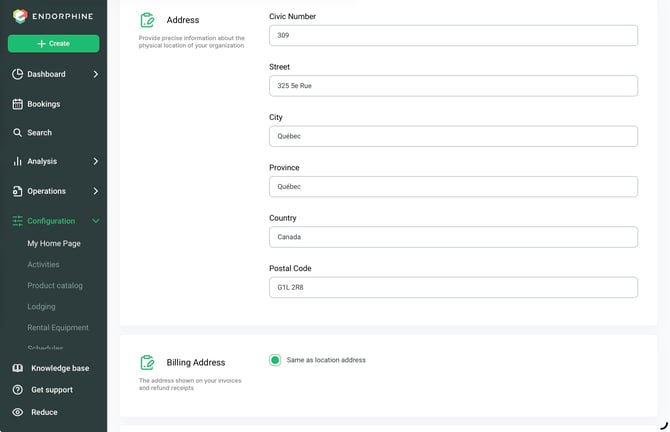Click the Operations document icon
The image size is (670, 432).
(18, 191)
